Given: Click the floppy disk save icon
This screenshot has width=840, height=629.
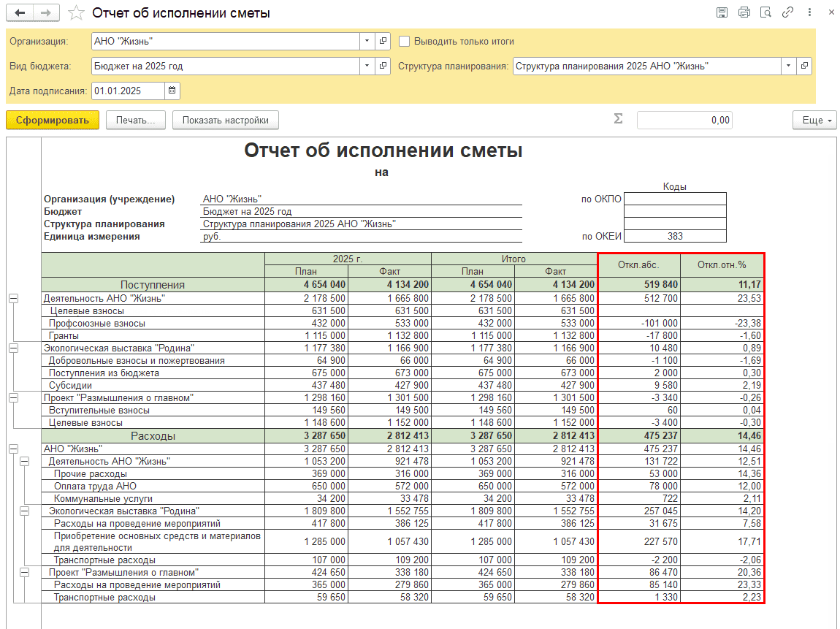Looking at the screenshot, I should coord(722,12).
